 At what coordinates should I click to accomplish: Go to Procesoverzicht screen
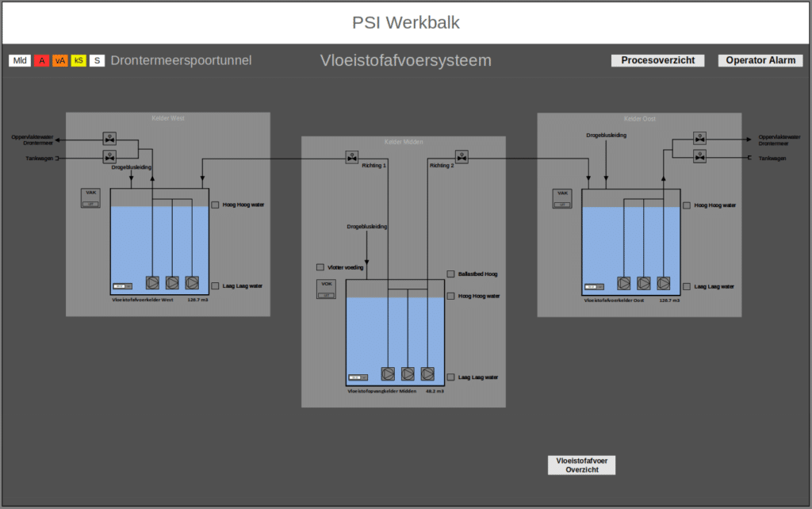pyautogui.click(x=657, y=60)
